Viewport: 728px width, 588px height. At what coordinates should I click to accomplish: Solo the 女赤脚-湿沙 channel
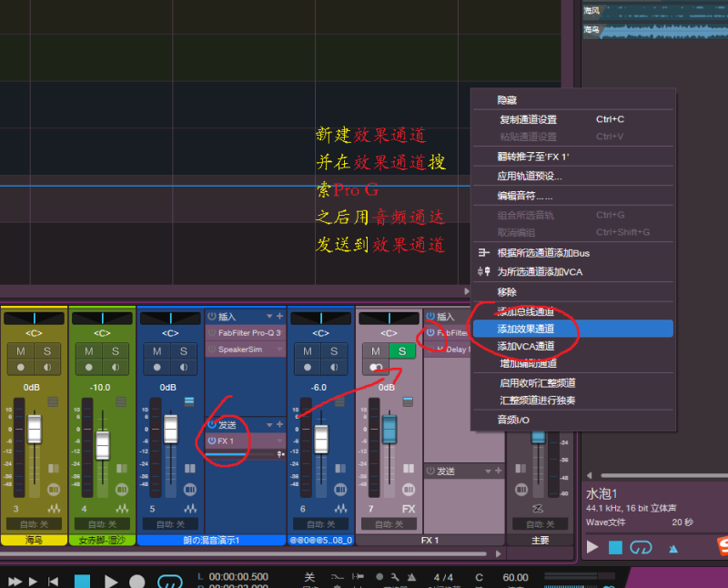tap(115, 351)
